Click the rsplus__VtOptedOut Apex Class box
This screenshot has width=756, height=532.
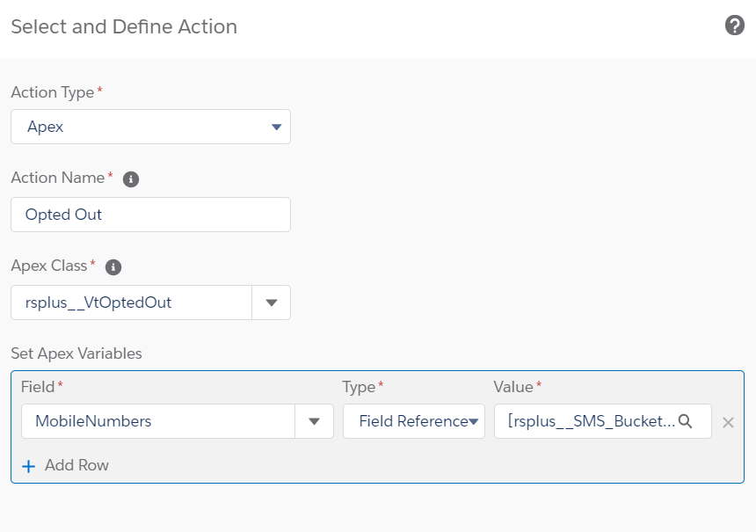coord(132,302)
